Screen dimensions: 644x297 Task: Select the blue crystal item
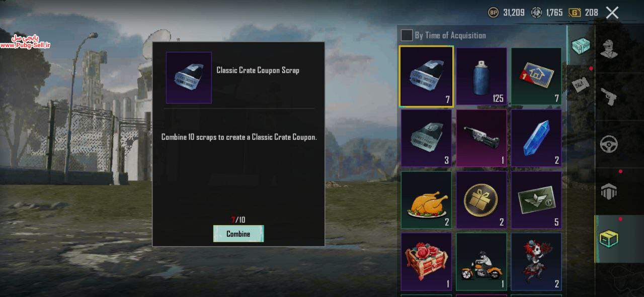[536, 138]
